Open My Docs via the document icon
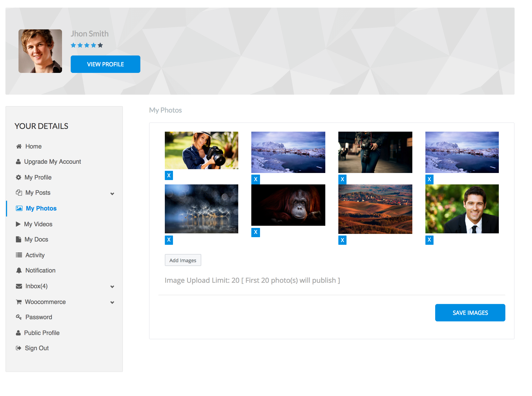532x396 pixels. pyautogui.click(x=18, y=239)
